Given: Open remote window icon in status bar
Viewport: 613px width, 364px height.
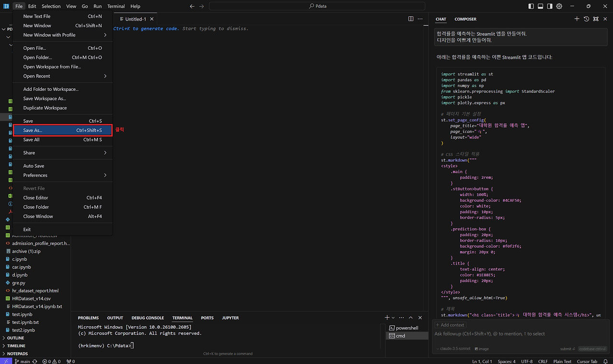Looking at the screenshot, I should 5,361.
